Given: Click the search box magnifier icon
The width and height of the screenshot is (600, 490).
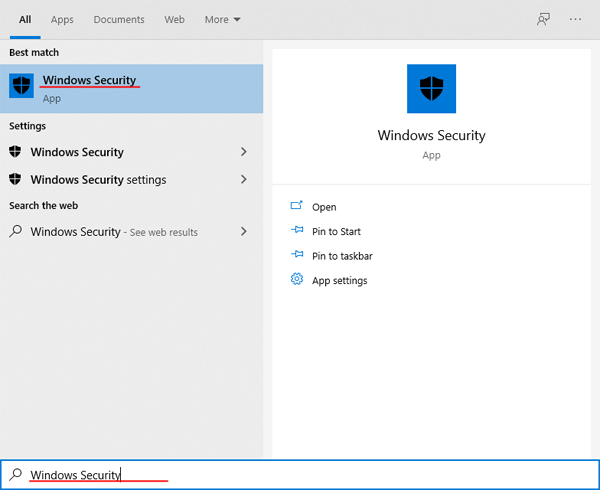Looking at the screenshot, I should pyautogui.click(x=16, y=474).
